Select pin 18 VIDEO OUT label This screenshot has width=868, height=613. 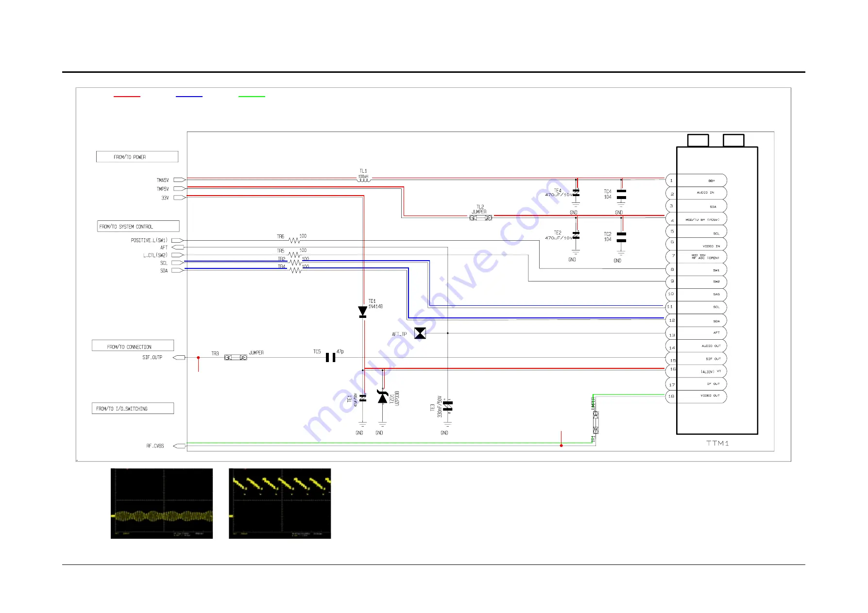[x=710, y=396]
